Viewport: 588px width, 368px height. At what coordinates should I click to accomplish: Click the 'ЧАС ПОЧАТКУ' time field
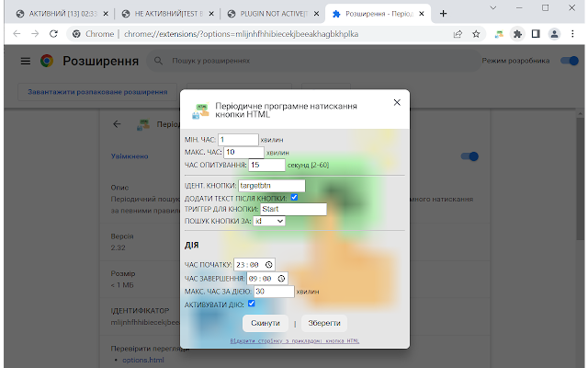(x=254, y=265)
